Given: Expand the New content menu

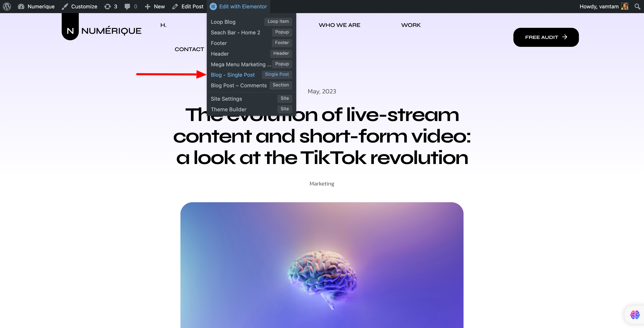Looking at the screenshot, I should click(x=155, y=7).
